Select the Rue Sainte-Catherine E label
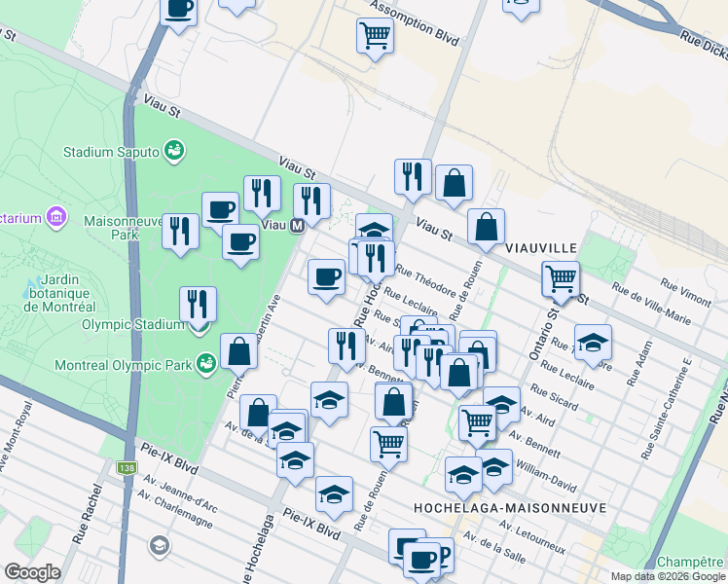 tap(667, 409)
